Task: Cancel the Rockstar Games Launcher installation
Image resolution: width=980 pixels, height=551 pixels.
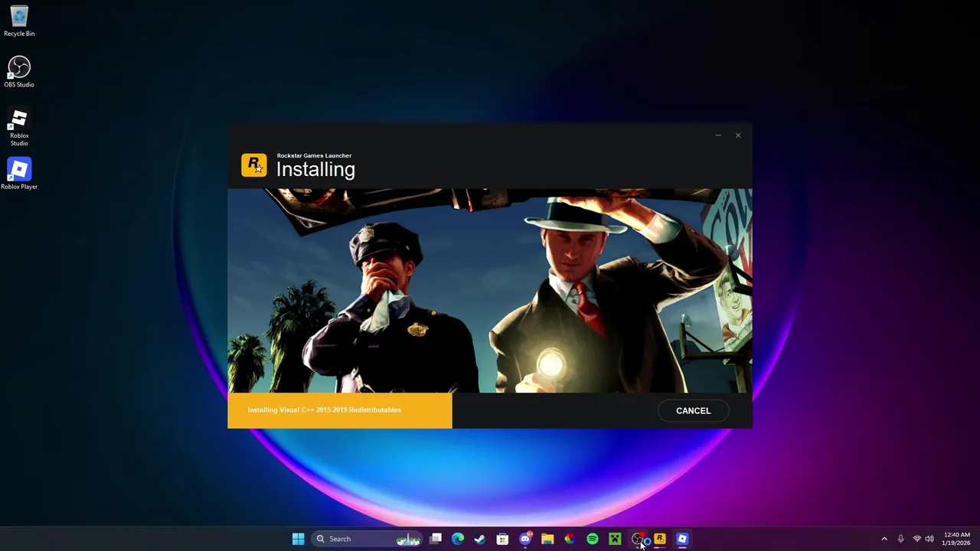Action: (693, 411)
